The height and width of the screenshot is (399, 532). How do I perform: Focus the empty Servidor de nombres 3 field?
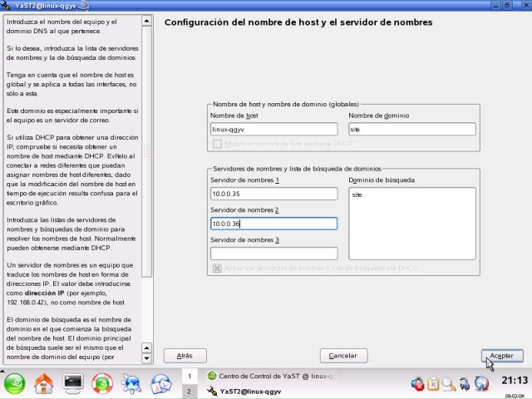[273, 254]
